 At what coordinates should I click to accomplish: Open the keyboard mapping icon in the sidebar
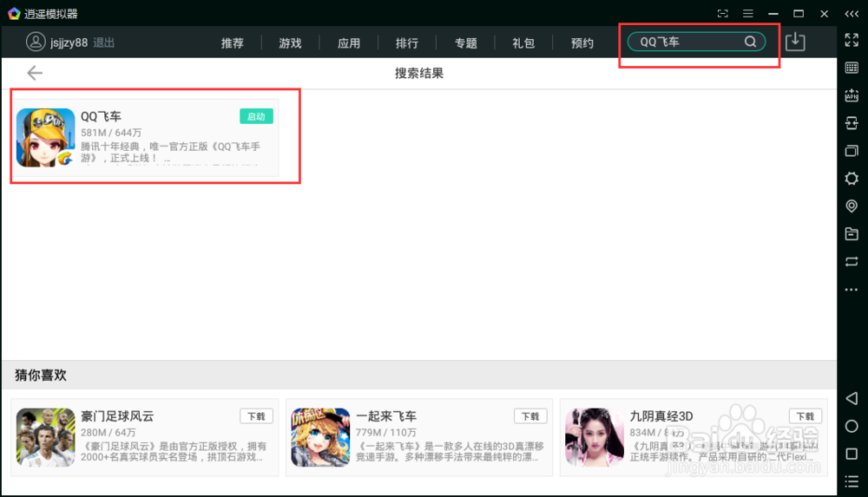click(852, 68)
